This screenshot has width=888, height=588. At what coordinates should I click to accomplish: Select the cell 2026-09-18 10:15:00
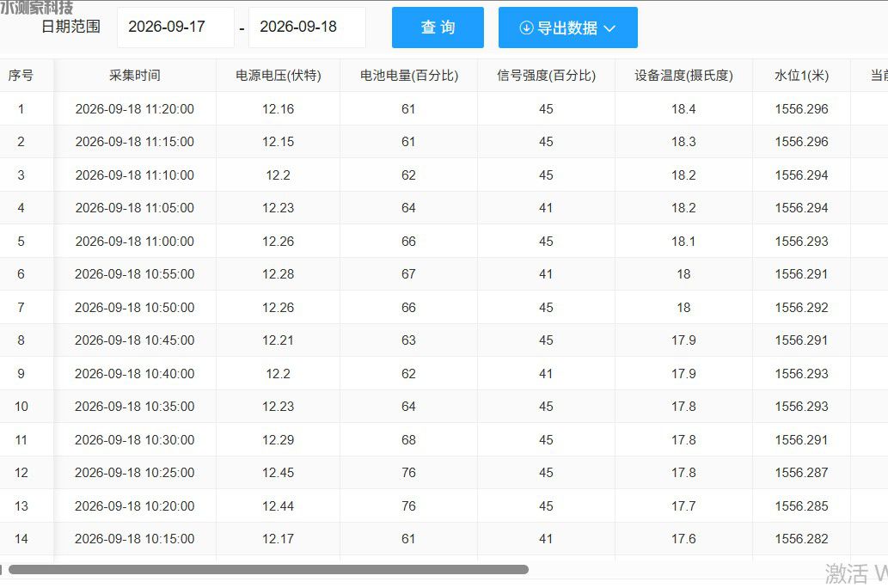point(135,539)
